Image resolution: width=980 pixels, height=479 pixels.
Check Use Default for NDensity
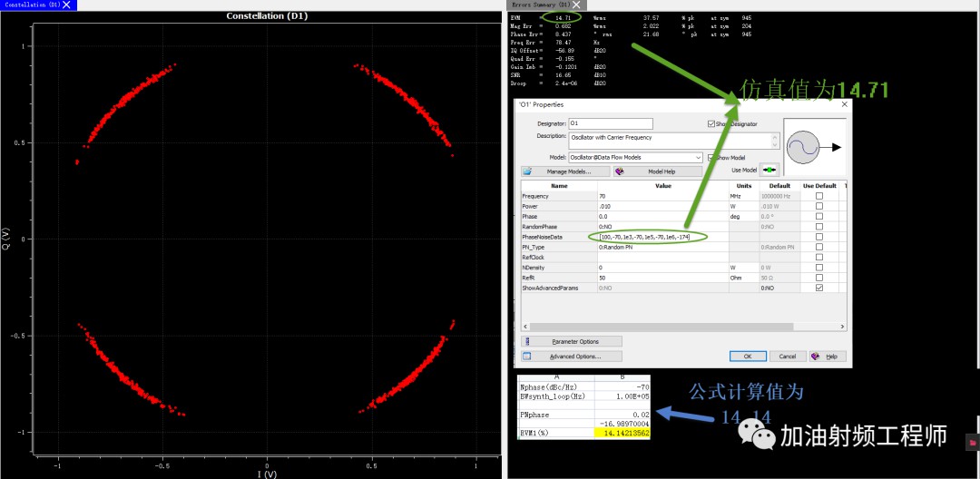[819, 268]
